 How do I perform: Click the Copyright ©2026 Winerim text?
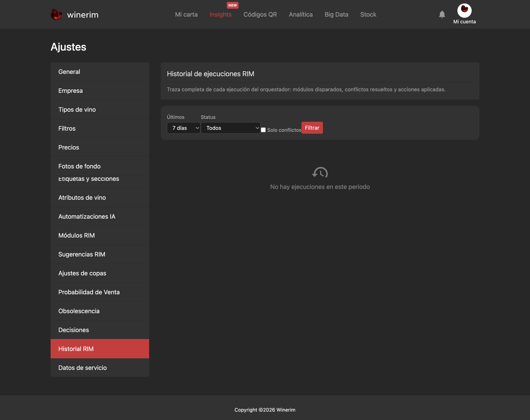click(x=265, y=410)
